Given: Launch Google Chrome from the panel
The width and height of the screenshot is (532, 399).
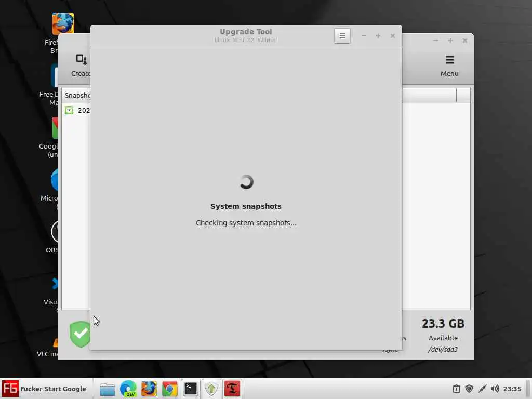Looking at the screenshot, I should pyautogui.click(x=170, y=389).
